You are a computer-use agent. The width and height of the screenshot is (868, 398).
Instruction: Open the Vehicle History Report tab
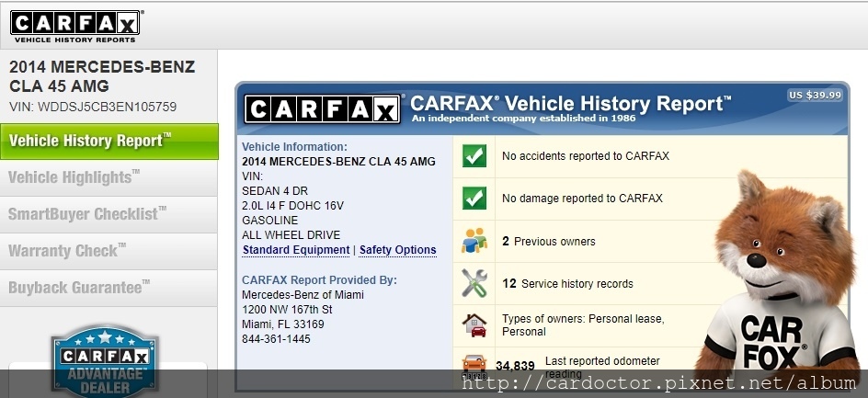point(109,142)
